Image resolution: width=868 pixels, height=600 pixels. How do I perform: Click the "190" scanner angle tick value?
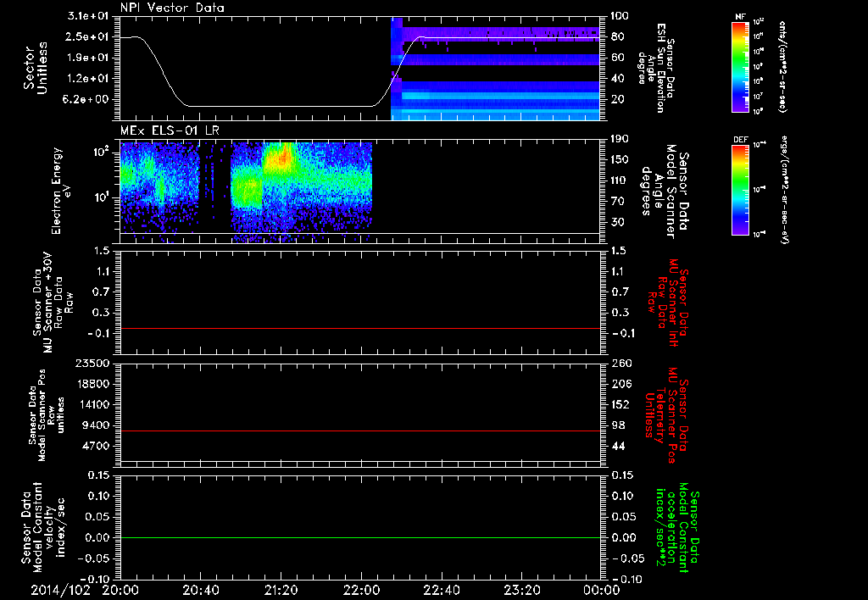620,139
